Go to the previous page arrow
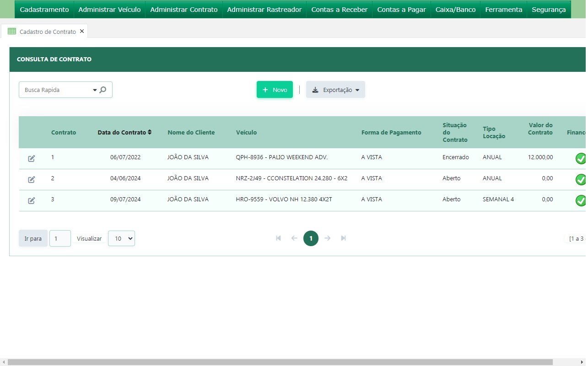This screenshot has width=588, height=366. pos(294,238)
